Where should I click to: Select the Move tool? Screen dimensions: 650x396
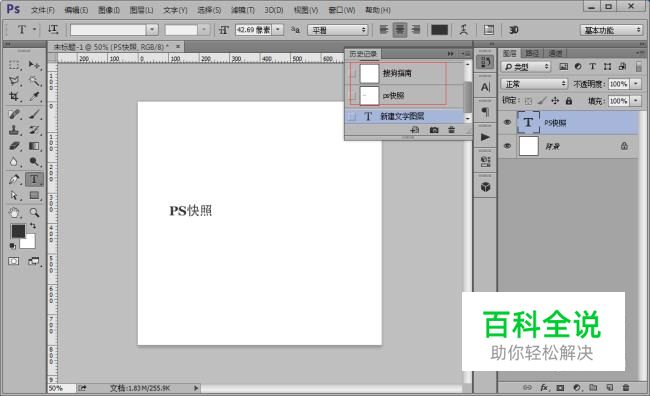tap(34, 65)
